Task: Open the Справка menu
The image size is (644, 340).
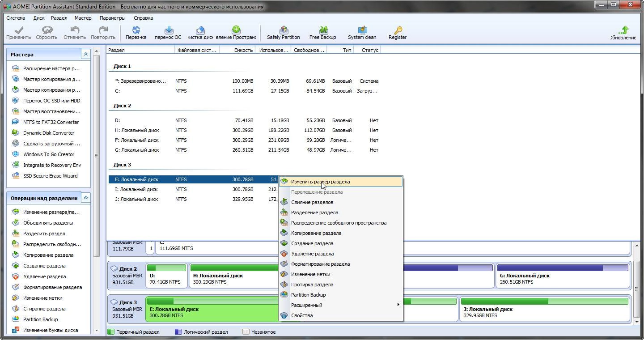Action: click(143, 18)
